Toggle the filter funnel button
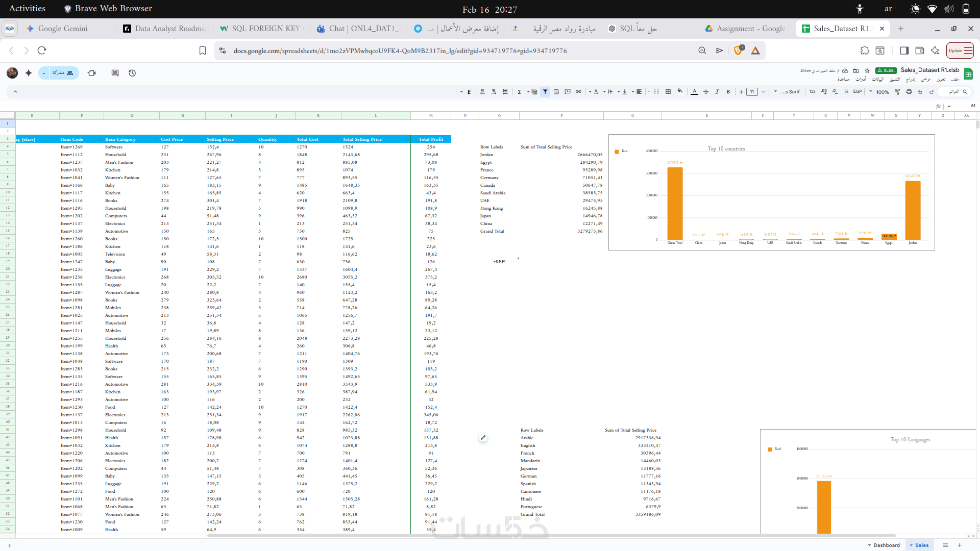 [x=545, y=92]
